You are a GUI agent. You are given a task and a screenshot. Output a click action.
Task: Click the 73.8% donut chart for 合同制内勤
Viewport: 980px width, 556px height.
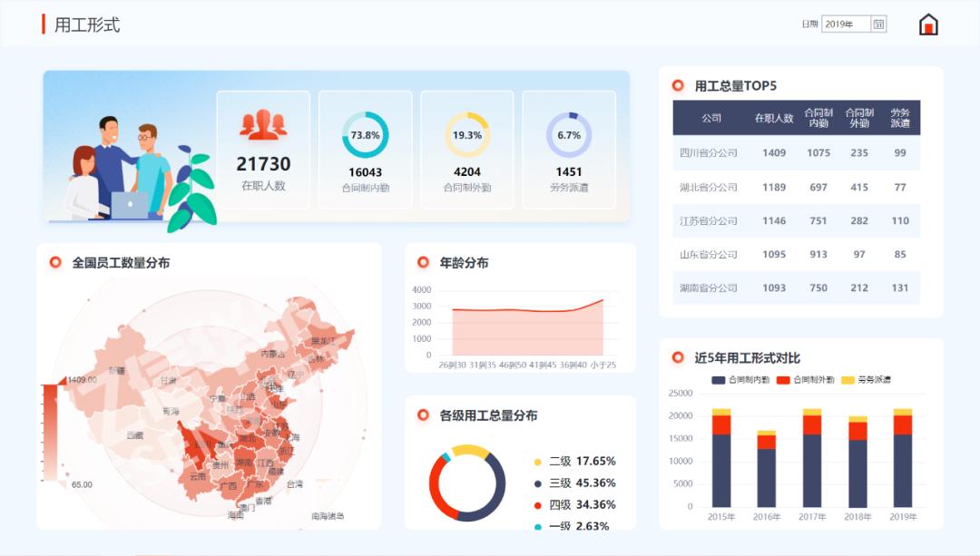(x=365, y=133)
